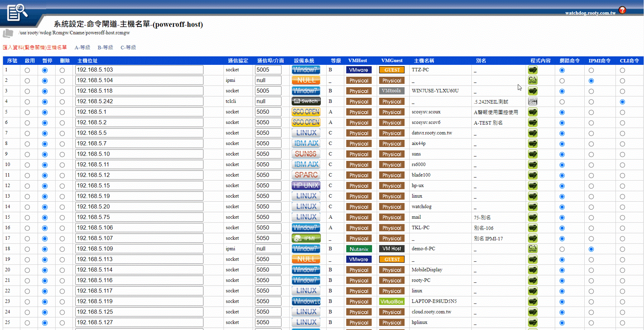This screenshot has width=644, height=330.
Task: Click the Switch device icon in row 4
Action: click(306, 102)
